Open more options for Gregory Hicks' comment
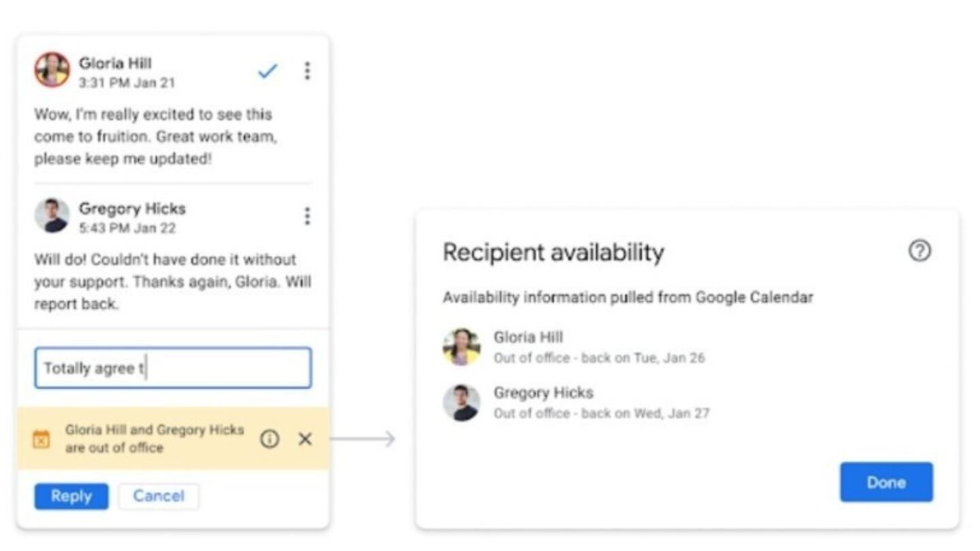 coord(307,216)
